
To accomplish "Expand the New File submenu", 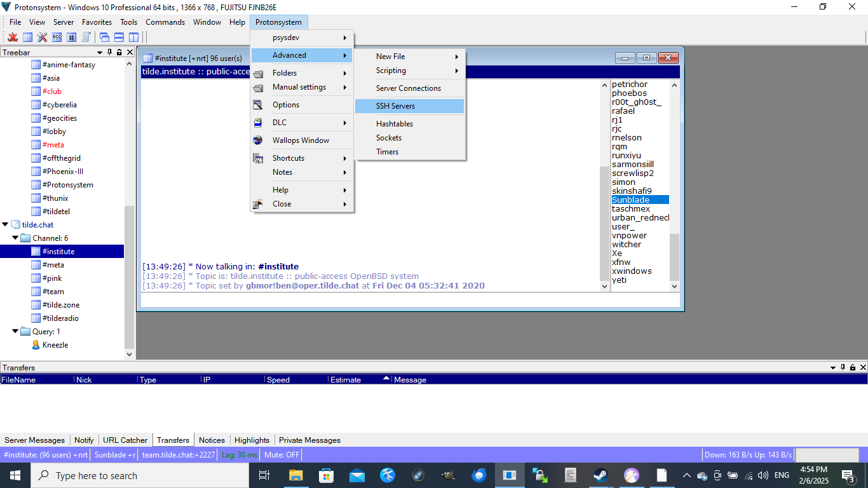I will click(409, 57).
